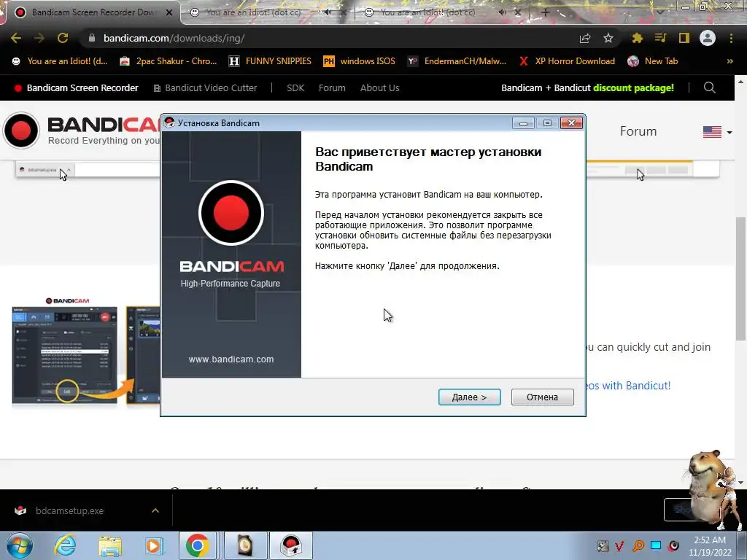Click the address bar showing bandicam.com
Screen dimensions: 747x560
point(329,38)
